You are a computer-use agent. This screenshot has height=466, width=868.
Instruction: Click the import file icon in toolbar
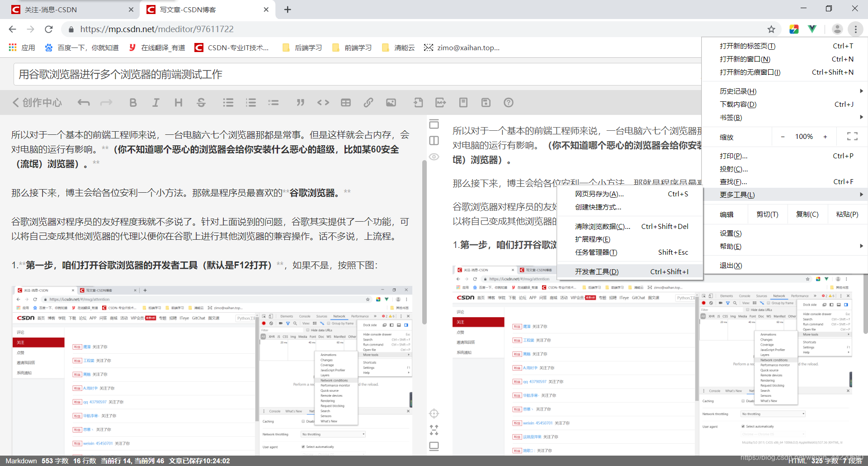click(x=418, y=103)
